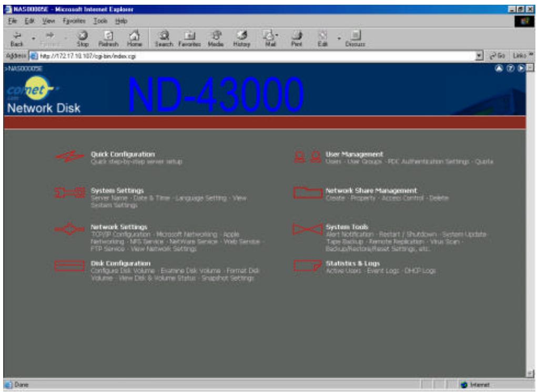Open Statistics & Logs link
The image size is (537, 392).
pyautogui.click(x=352, y=263)
